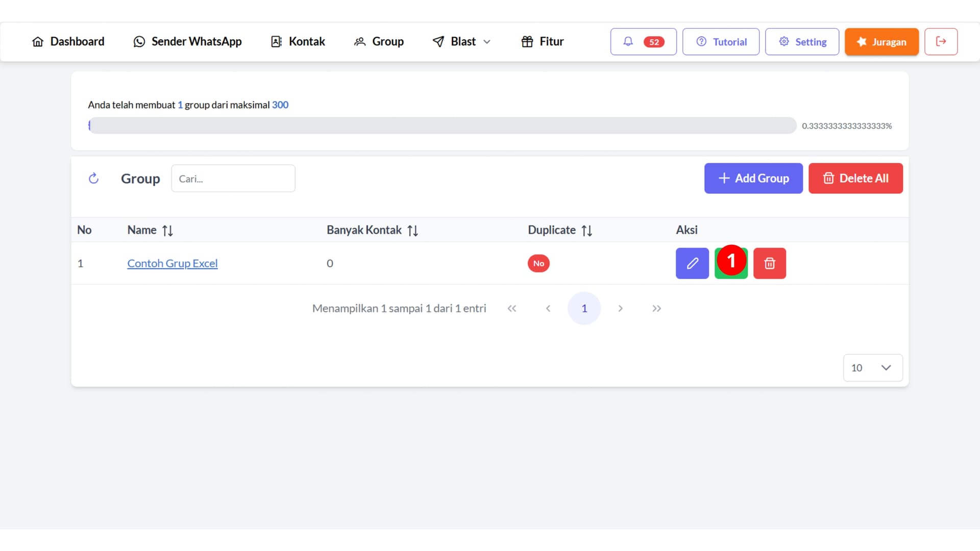Delete Contoh Grup Excel with trash icon

[770, 263]
